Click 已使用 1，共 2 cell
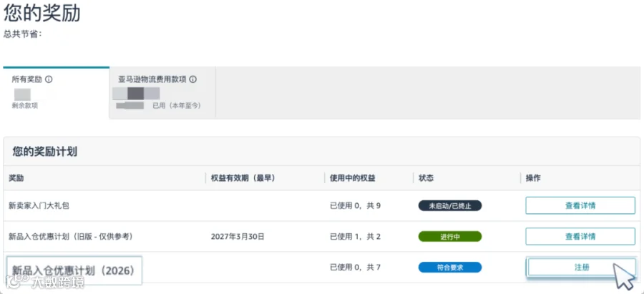The image size is (644, 294). point(355,237)
